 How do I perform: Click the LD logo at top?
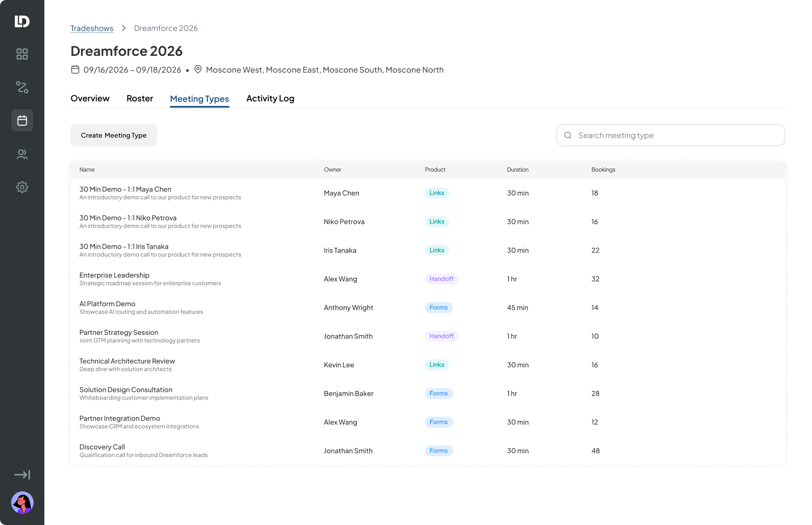pyautogui.click(x=22, y=21)
